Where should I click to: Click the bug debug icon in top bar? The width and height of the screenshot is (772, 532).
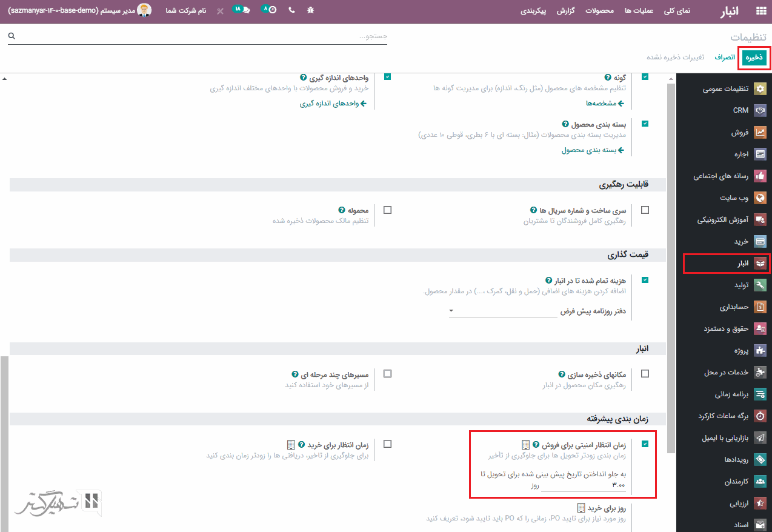[x=311, y=10]
